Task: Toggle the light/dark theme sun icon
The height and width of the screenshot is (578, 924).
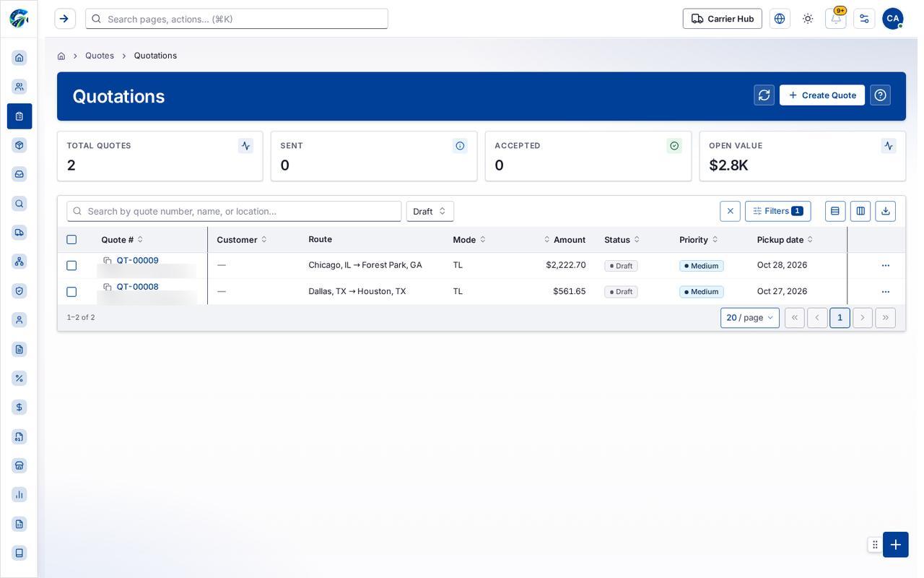Action: (x=808, y=19)
